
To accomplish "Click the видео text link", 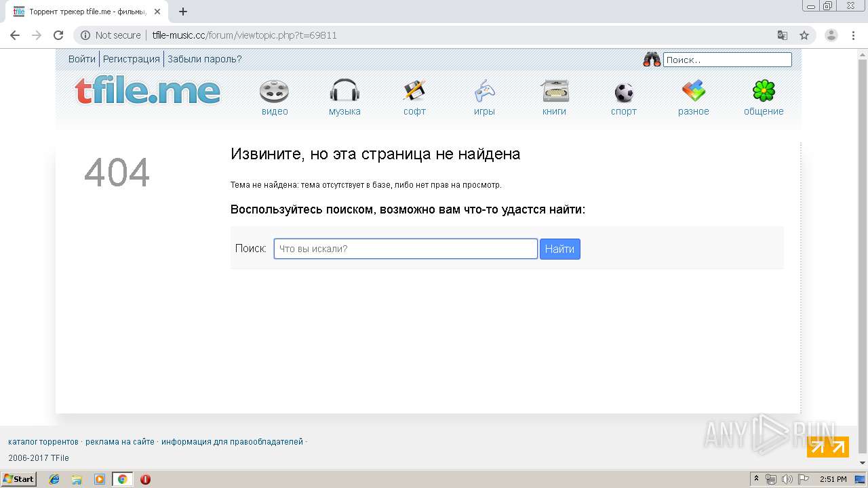I will click(275, 112).
